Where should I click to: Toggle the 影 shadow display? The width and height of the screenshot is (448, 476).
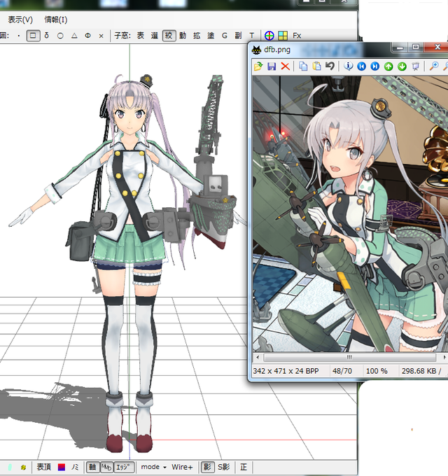[208, 467]
